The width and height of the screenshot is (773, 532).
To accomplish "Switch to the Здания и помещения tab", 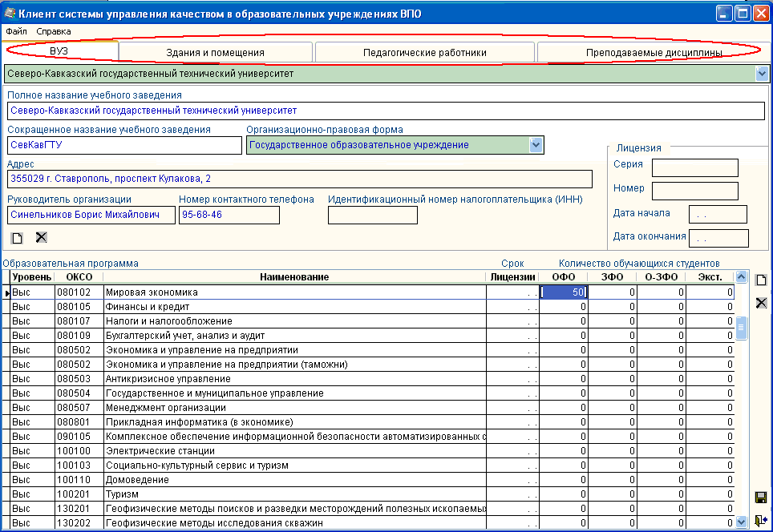I will [x=216, y=53].
